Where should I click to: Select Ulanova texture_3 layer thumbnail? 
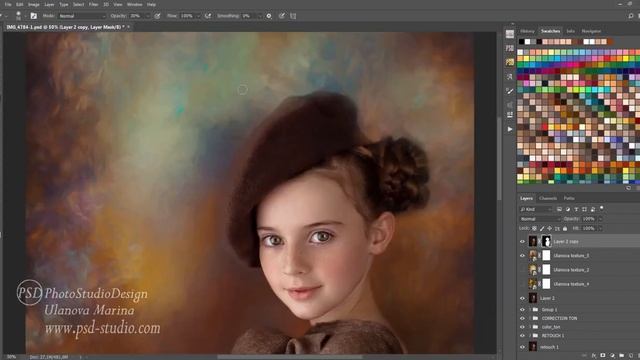coord(533,256)
